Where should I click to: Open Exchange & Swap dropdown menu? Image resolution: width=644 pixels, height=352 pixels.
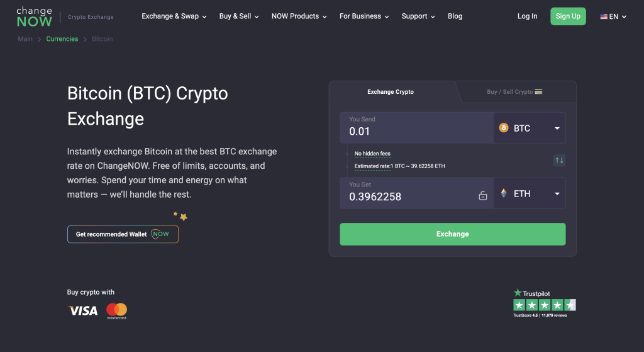174,16
